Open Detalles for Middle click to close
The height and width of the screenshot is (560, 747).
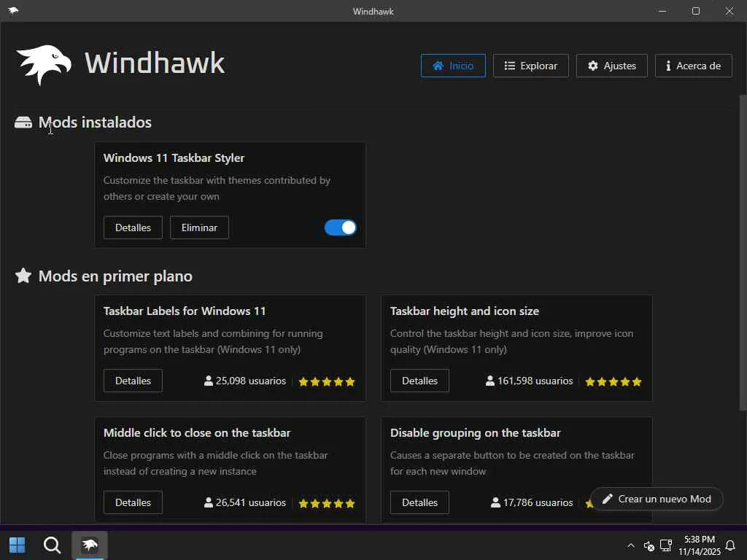pyautogui.click(x=133, y=502)
